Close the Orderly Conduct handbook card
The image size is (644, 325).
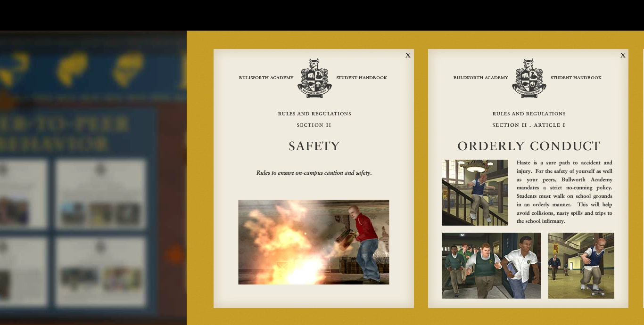coord(623,55)
